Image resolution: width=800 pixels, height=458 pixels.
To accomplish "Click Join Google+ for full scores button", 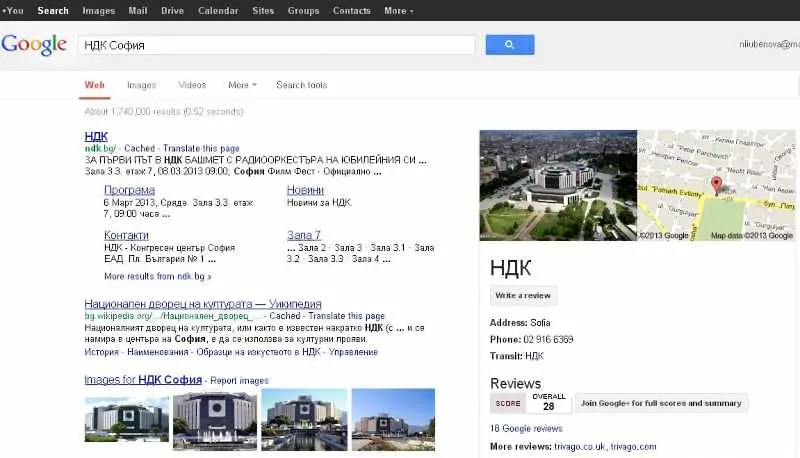I will (661, 403).
